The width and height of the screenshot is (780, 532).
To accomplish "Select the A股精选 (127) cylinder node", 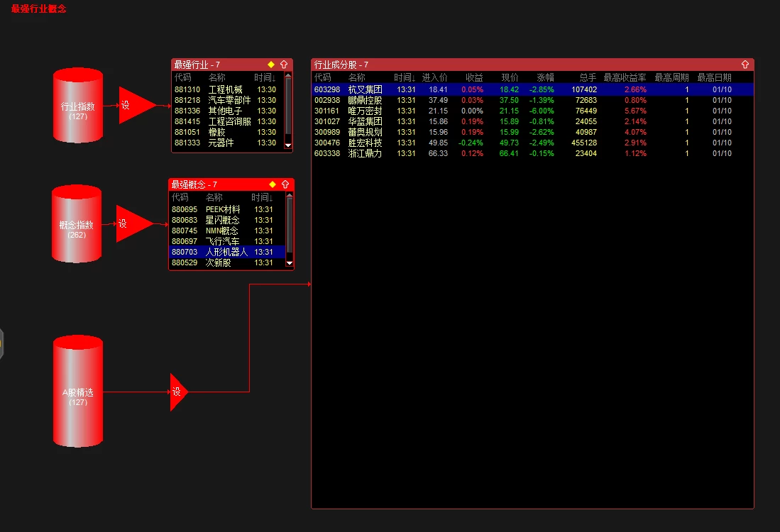I will click(78, 392).
